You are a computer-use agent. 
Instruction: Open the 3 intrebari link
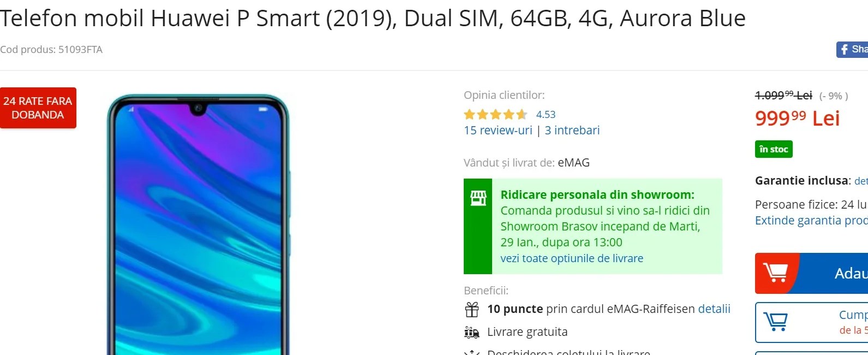coord(572,131)
